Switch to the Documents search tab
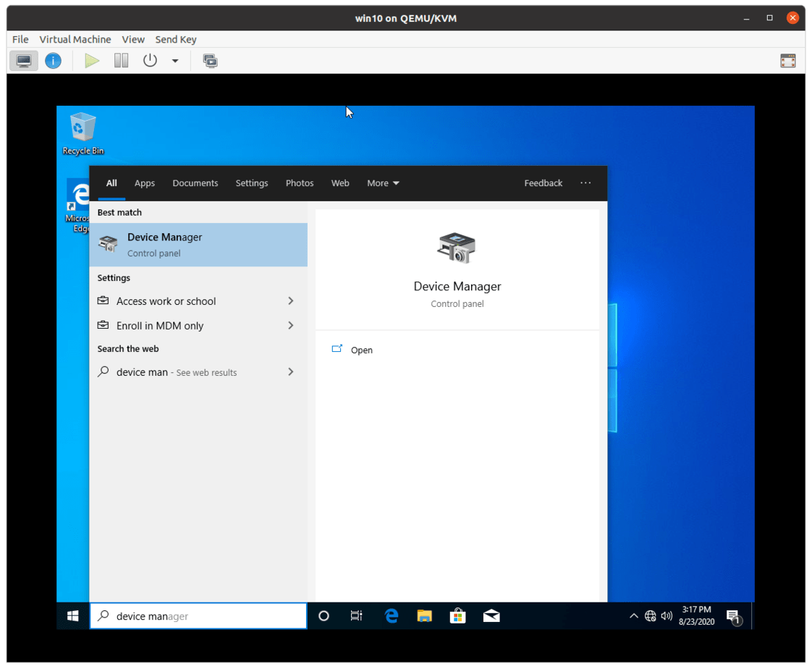812x669 pixels. (195, 183)
